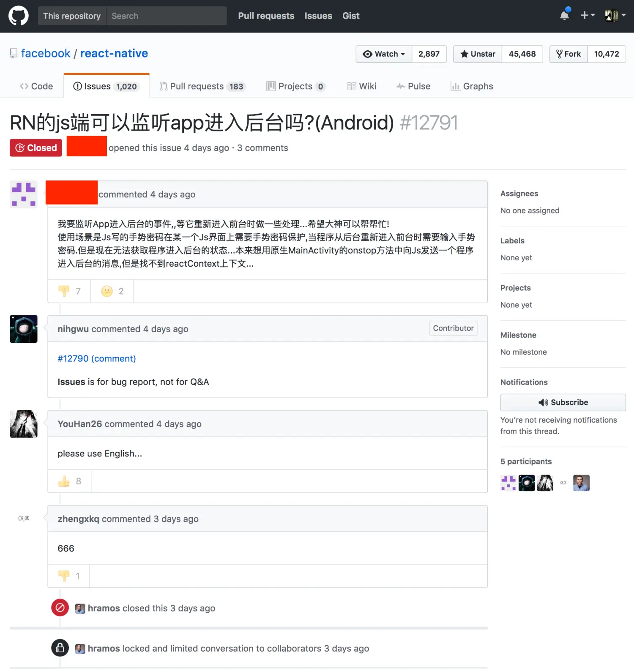Open the user avatar profile menu
The image size is (634, 672).
[x=615, y=16]
